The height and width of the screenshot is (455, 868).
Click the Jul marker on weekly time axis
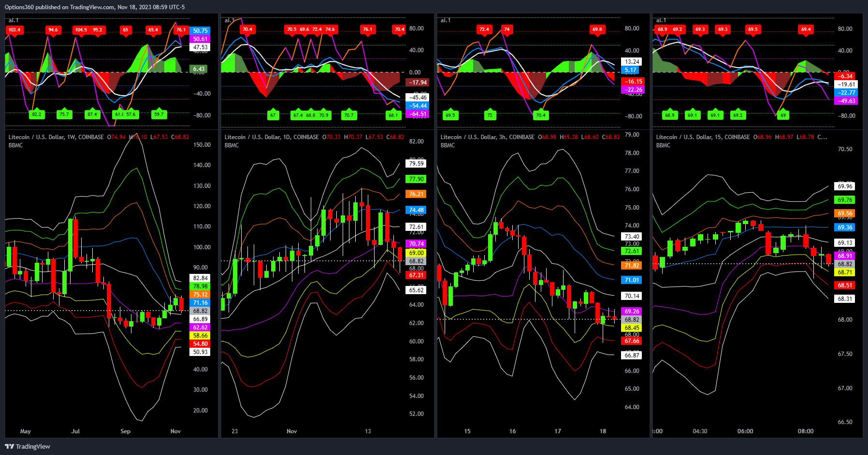point(75,431)
